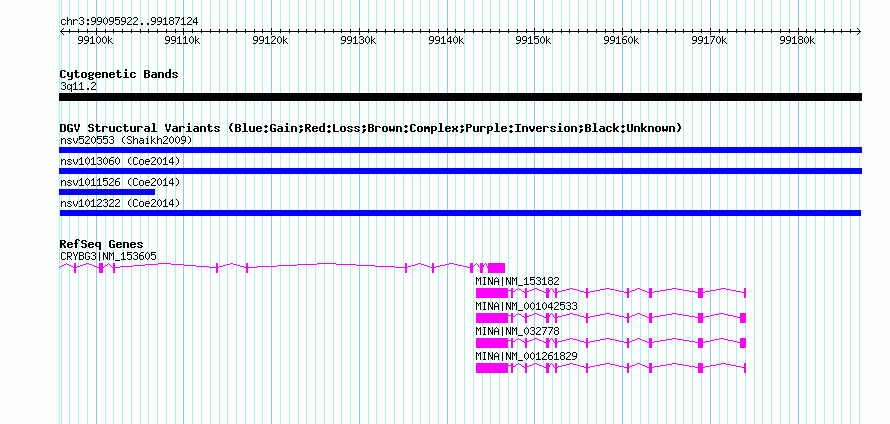Click the DGV Structural Variants track title
Viewport: 890px width, 424px height.
point(371,128)
